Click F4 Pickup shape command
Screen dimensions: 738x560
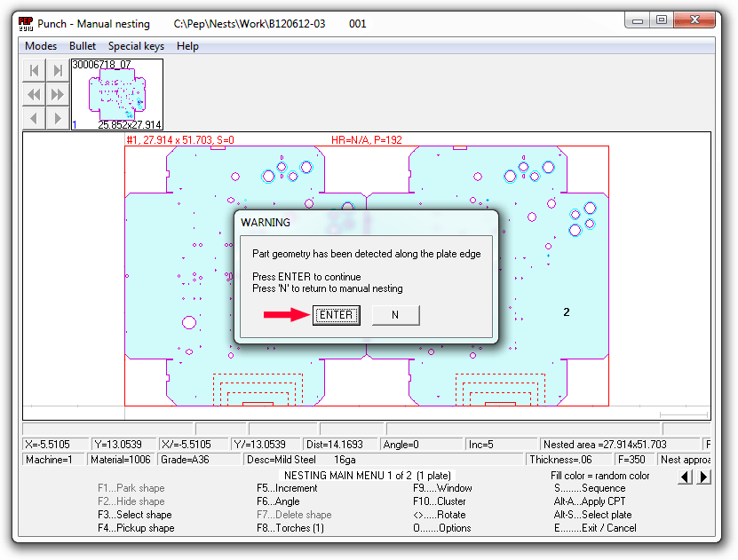coord(136,528)
